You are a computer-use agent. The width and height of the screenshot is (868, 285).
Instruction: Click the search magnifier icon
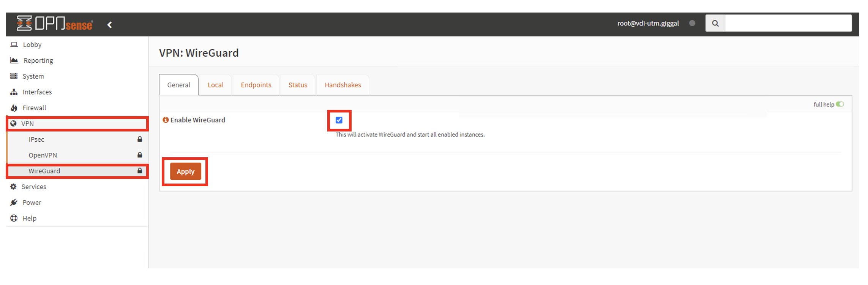pos(715,23)
